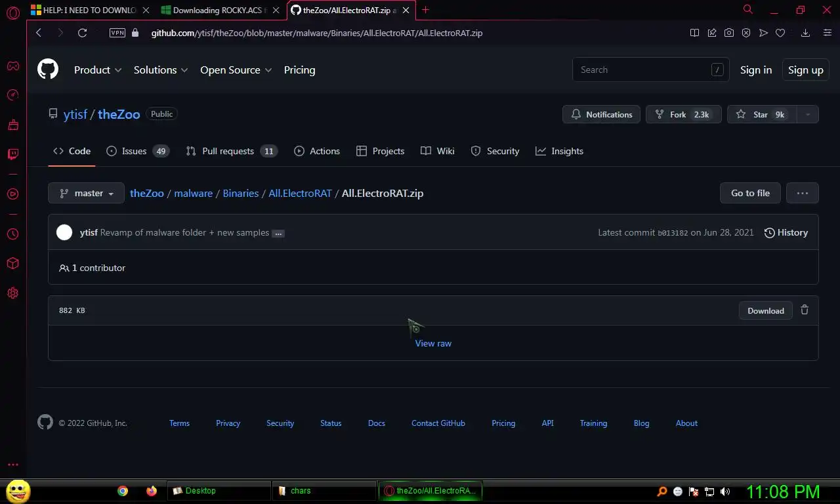Open a new tab with plus button

pos(425,10)
